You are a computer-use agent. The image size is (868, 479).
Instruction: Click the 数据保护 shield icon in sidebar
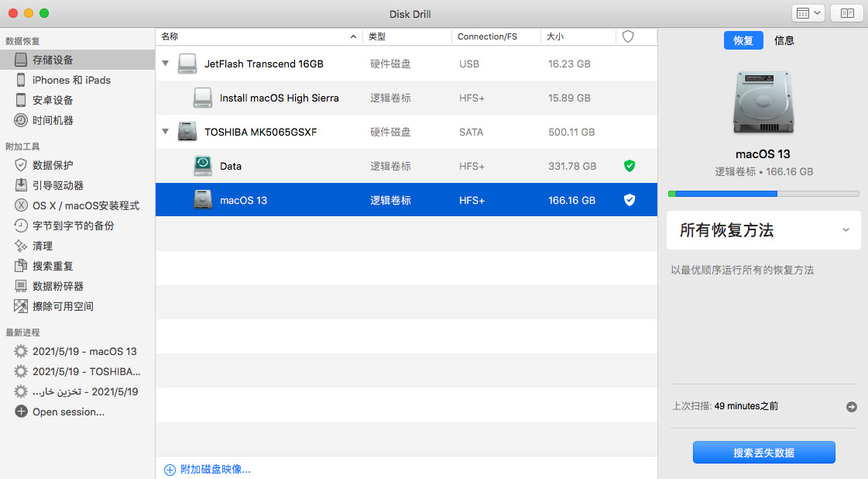21,165
